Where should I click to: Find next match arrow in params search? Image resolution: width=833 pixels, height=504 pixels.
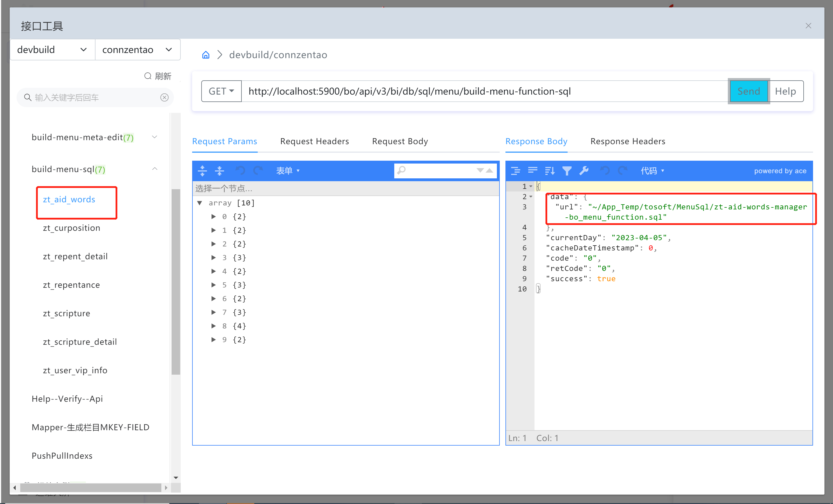480,170
